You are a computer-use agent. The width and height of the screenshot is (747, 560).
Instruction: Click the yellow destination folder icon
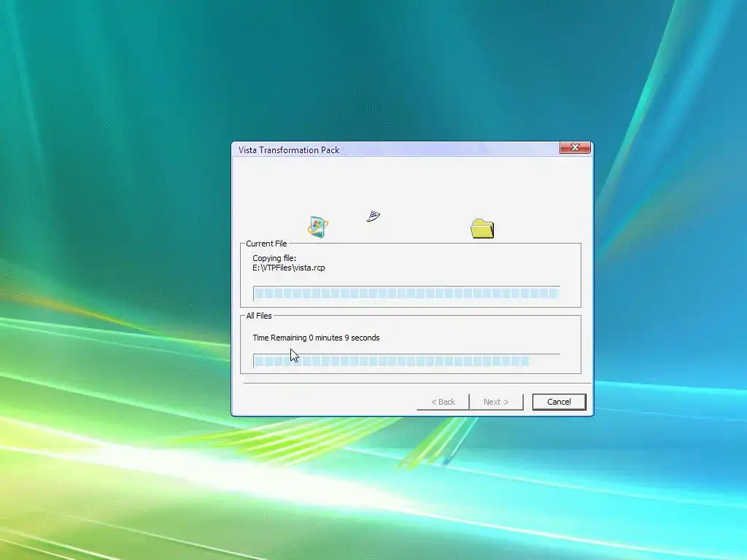482,228
